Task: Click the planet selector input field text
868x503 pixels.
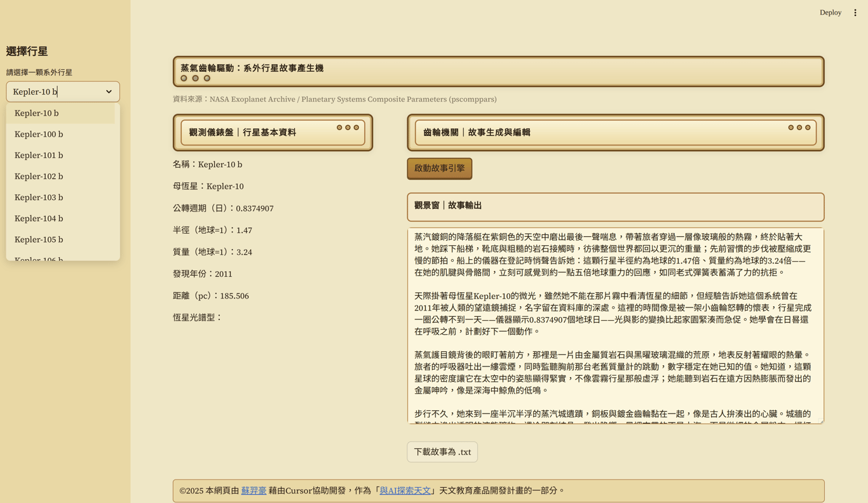Action: [36, 91]
